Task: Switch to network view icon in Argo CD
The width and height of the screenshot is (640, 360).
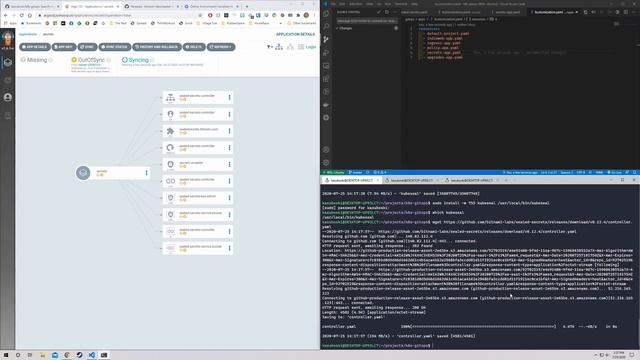Action: (290, 47)
